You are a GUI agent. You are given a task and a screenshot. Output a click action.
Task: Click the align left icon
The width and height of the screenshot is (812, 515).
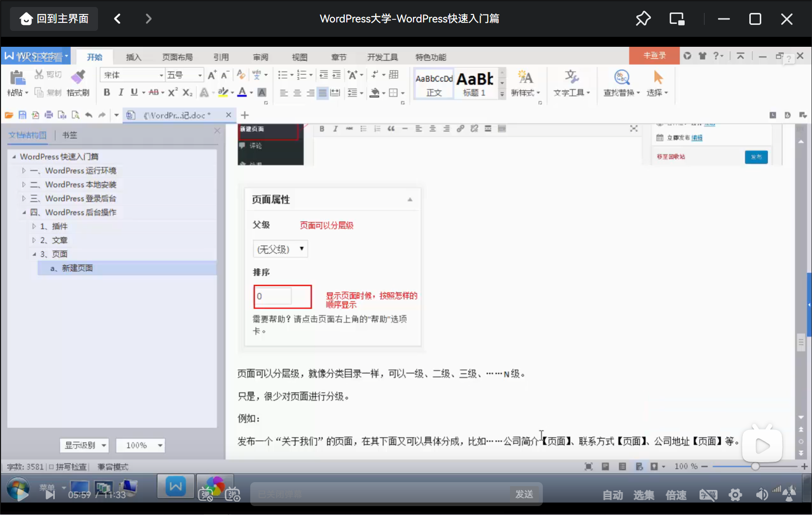[284, 93]
